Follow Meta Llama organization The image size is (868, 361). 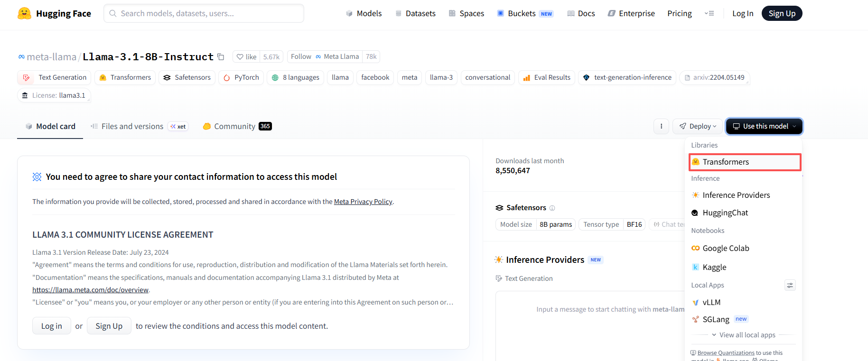(x=325, y=56)
